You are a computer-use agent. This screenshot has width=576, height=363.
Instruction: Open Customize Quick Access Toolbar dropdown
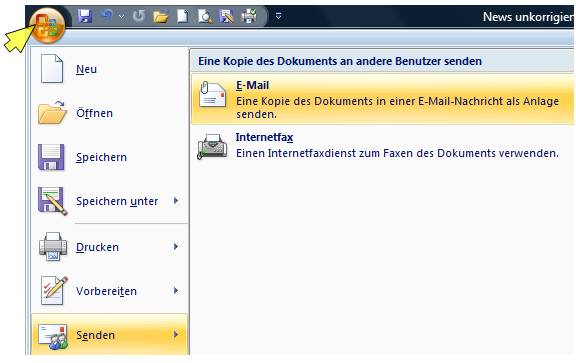click(x=278, y=16)
